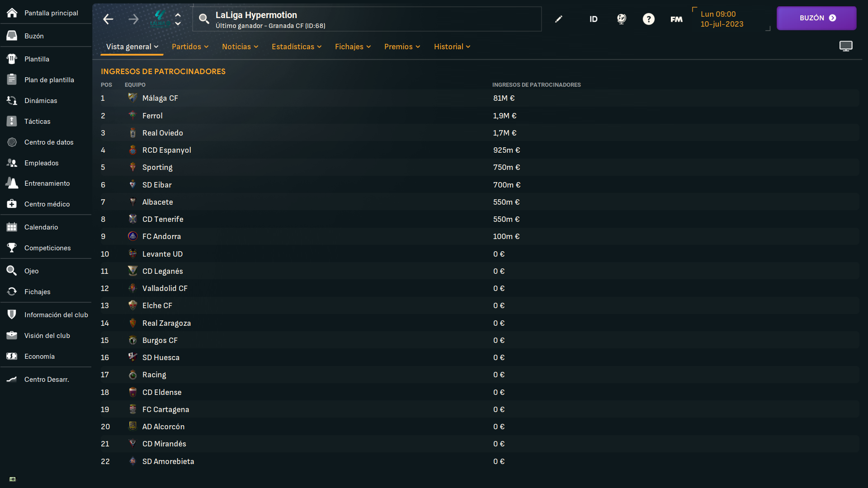Open Información del club shield icon

click(x=12, y=314)
